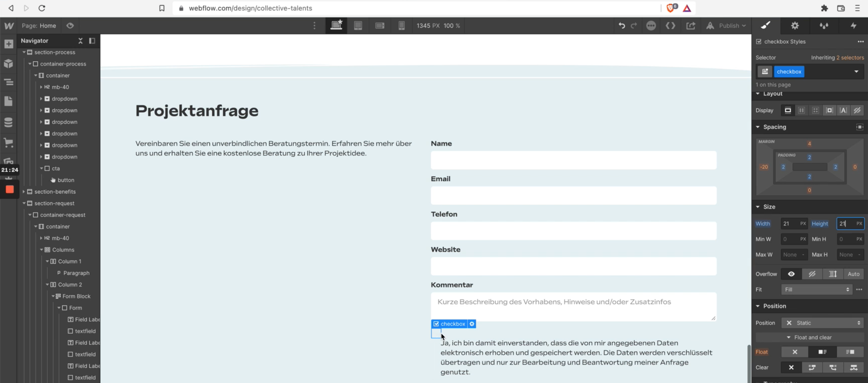
Task: Set float to left
Action: 822,352
